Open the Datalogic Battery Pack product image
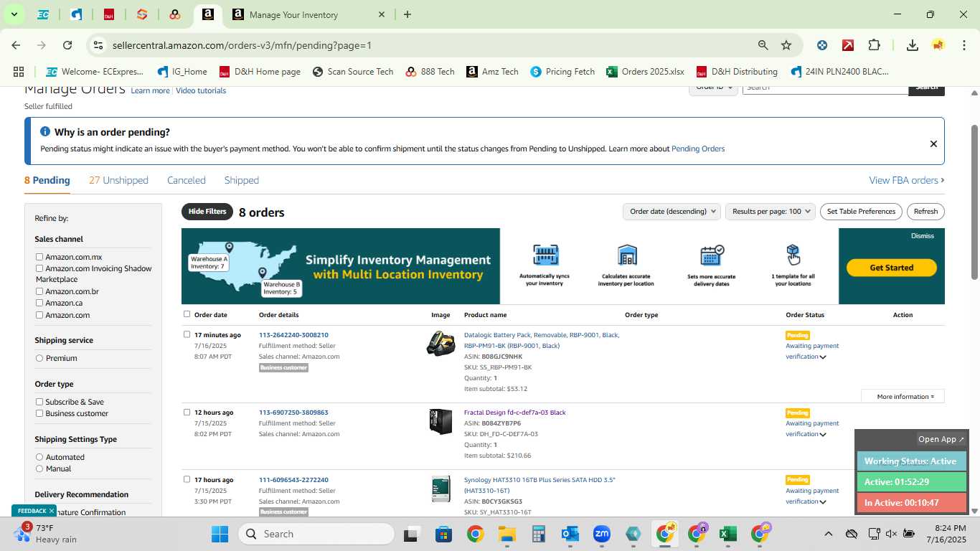 [440, 344]
